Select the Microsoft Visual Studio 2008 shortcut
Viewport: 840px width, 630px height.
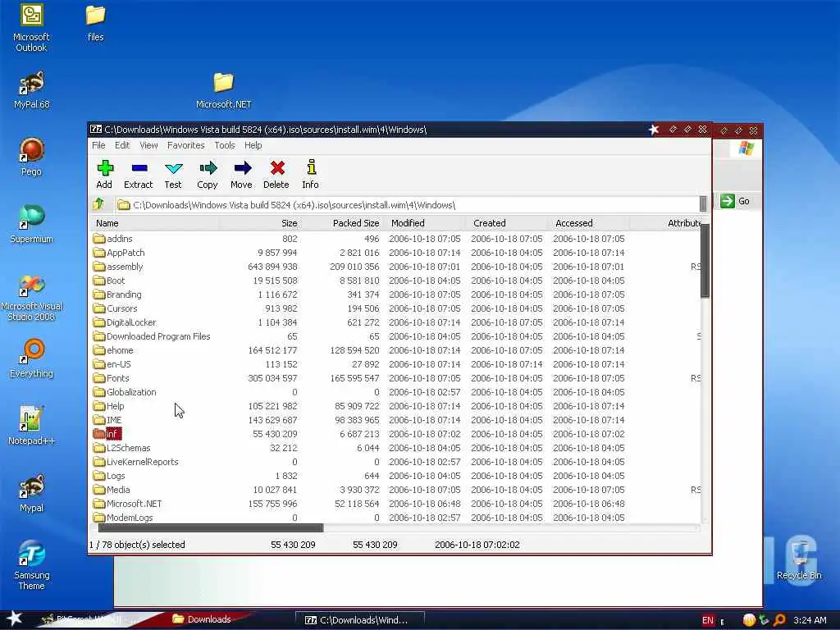(32, 298)
